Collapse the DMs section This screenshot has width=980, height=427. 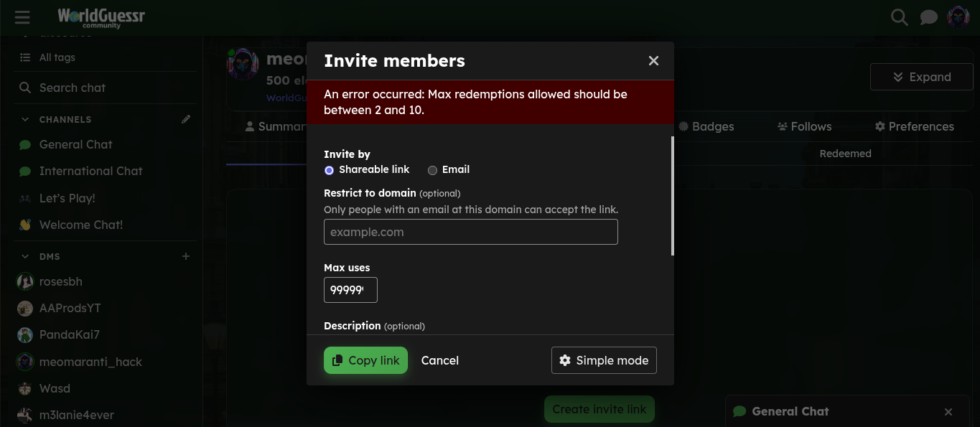click(25, 256)
